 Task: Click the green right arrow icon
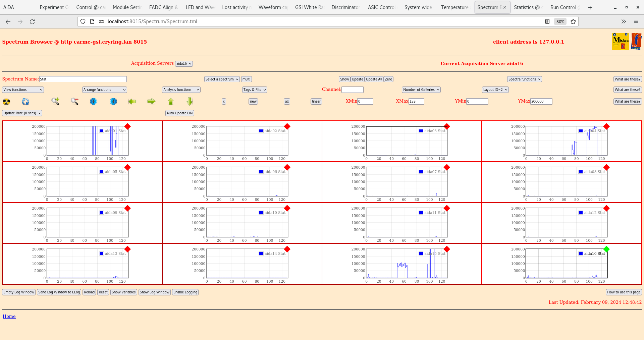coord(151,101)
